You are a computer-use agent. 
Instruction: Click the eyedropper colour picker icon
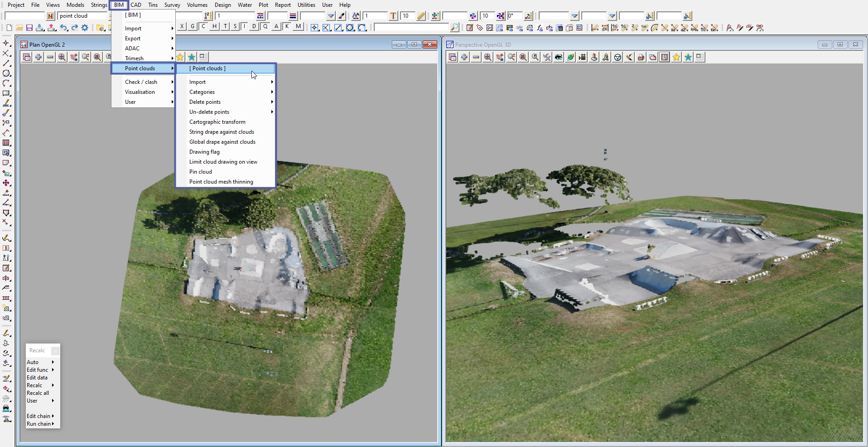[342, 16]
